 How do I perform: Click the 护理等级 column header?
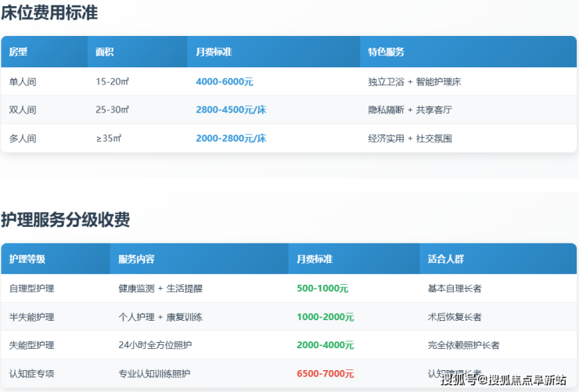point(27,259)
